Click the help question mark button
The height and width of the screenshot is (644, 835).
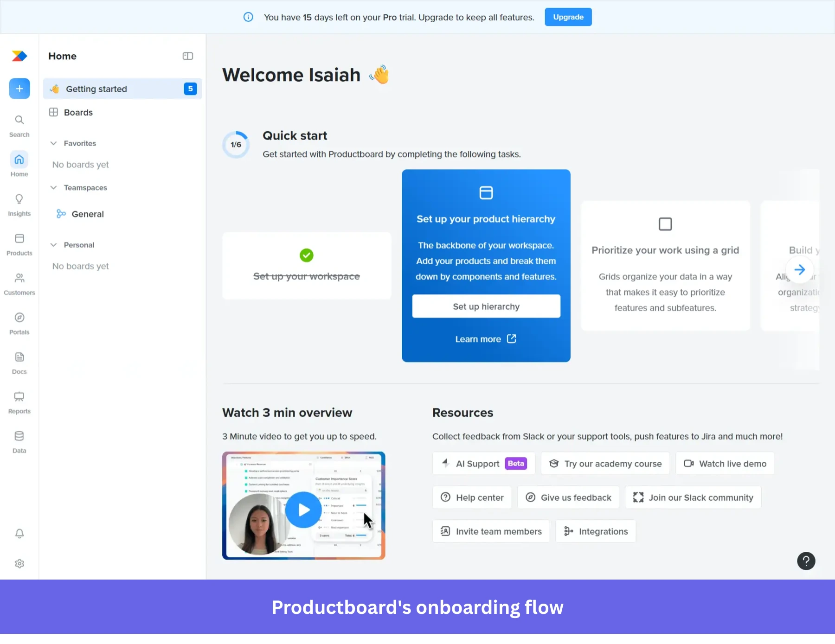coord(806,561)
